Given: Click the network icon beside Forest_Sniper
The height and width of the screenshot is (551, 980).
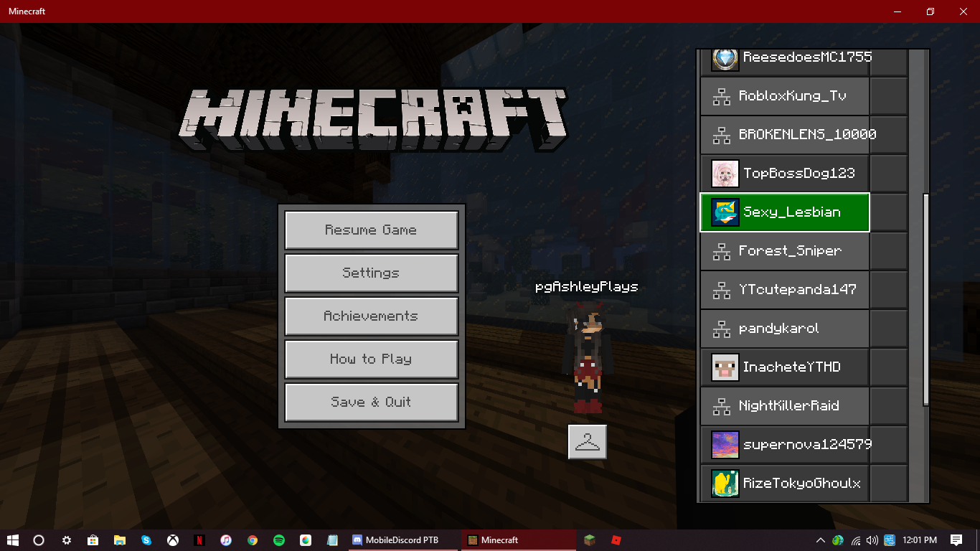Looking at the screenshot, I should [x=721, y=251].
